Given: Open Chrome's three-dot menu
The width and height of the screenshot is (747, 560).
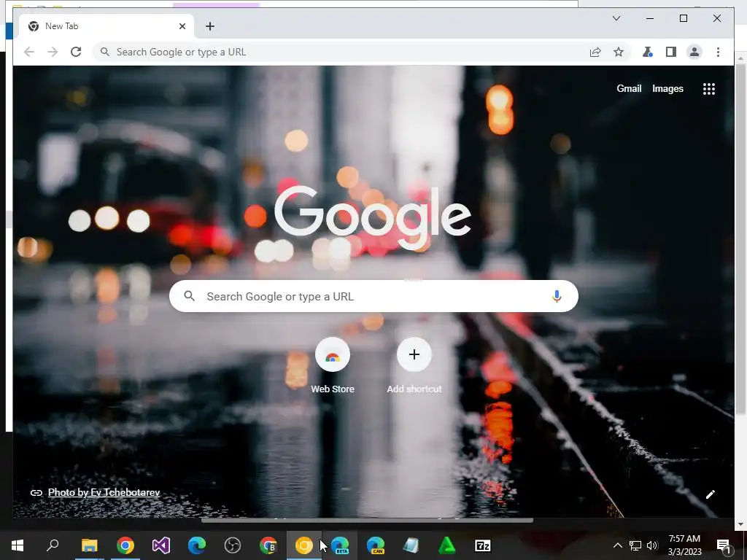Looking at the screenshot, I should coord(718,52).
